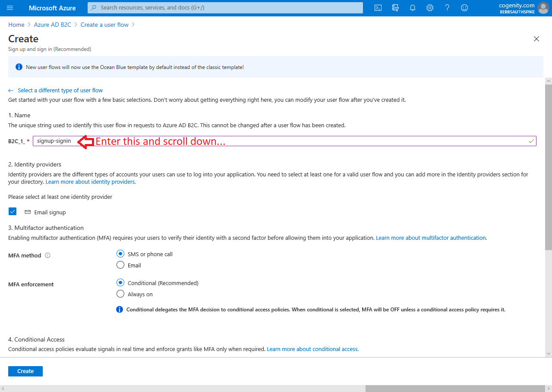Open the Help pane
This screenshot has width=552, height=392.
pyautogui.click(x=447, y=8)
